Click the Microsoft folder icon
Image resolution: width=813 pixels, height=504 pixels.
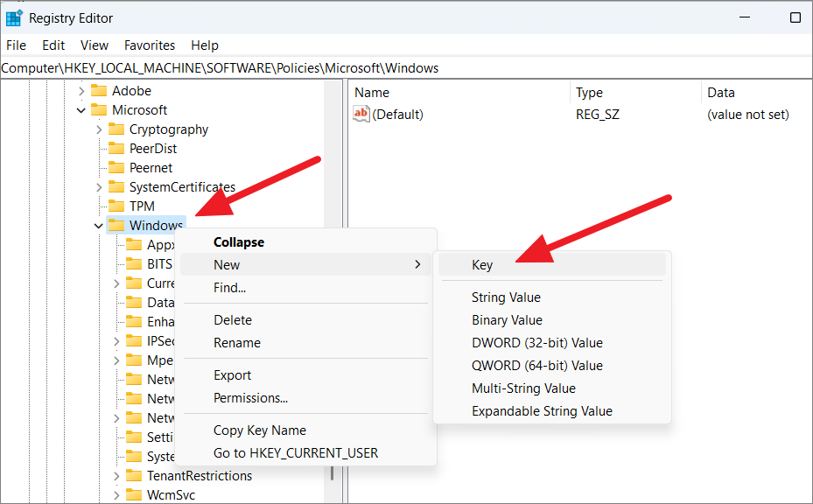click(99, 110)
